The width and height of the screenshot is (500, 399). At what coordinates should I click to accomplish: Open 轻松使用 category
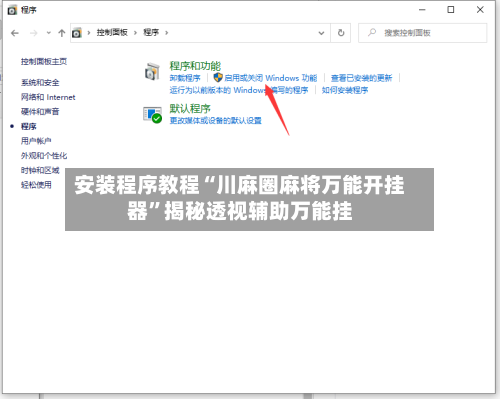pyautogui.click(x=36, y=184)
